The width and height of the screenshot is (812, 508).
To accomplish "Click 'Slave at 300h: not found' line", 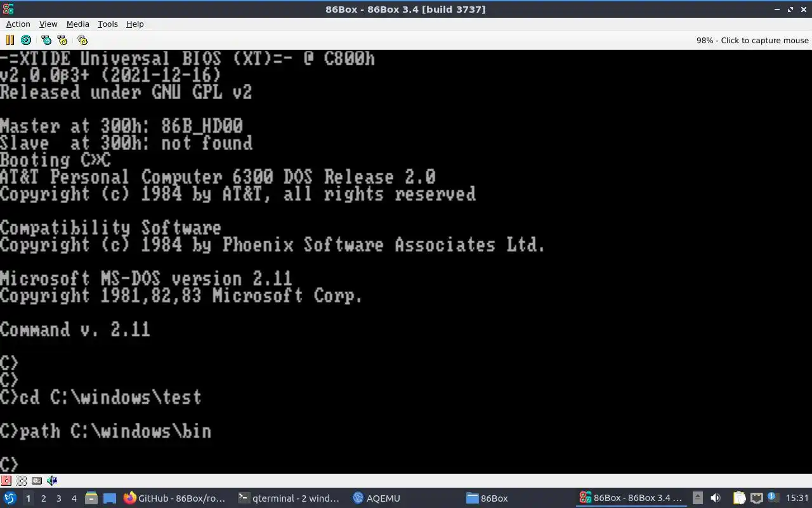I will point(126,143).
